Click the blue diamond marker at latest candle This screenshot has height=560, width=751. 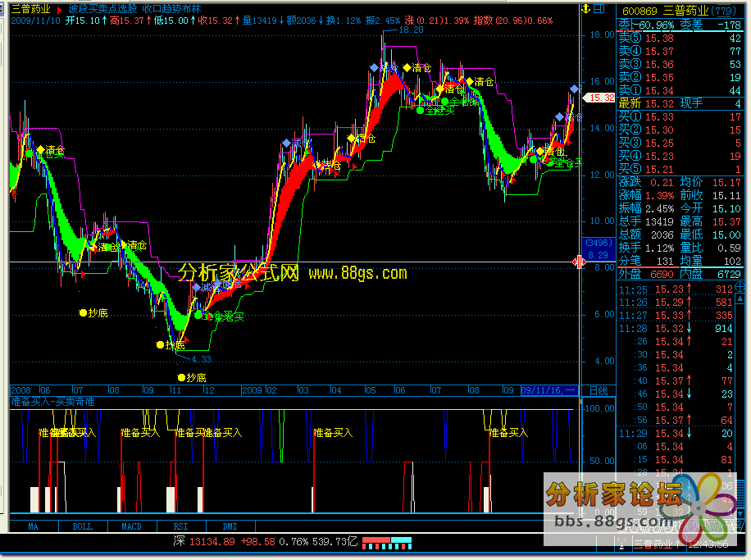point(574,89)
